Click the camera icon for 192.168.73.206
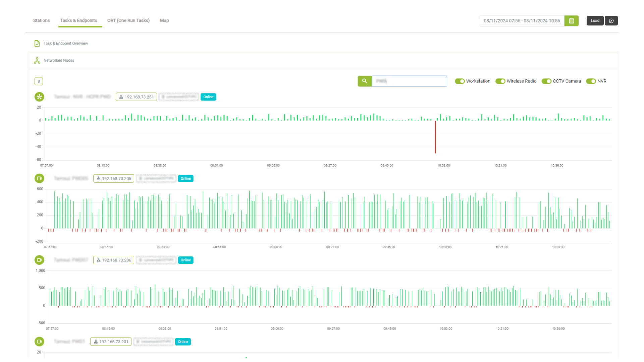The width and height of the screenshot is (644, 362). [39, 260]
